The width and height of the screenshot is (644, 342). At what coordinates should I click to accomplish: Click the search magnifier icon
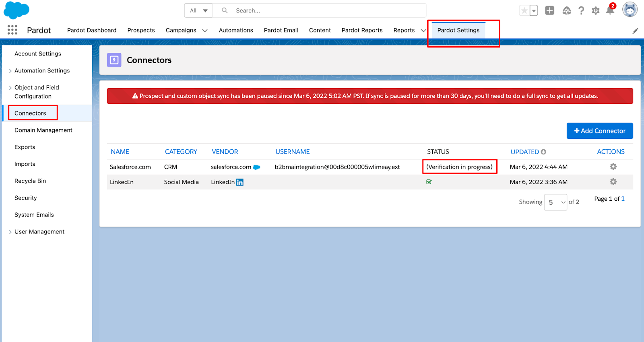click(225, 10)
